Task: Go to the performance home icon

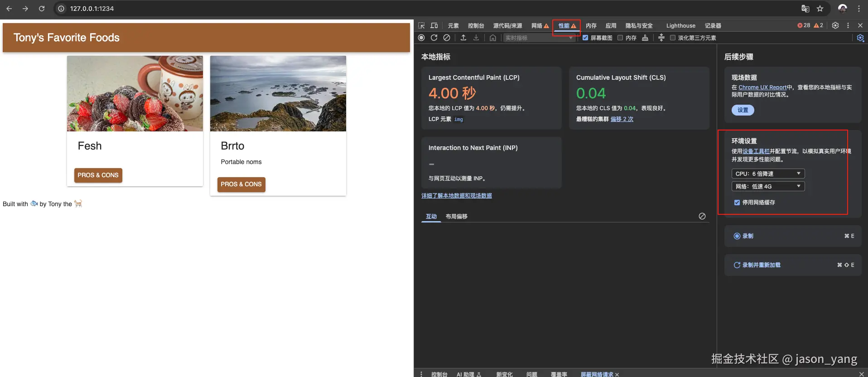Action: [493, 38]
